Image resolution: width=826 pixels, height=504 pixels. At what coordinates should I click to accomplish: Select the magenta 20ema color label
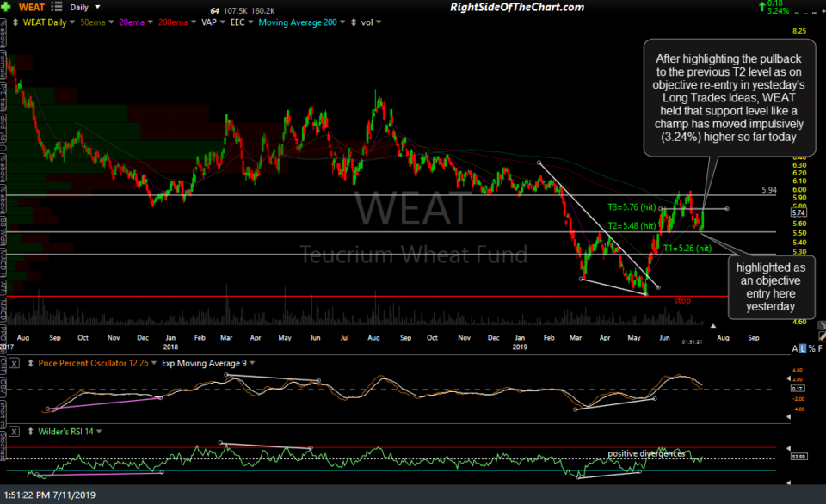pos(131,22)
